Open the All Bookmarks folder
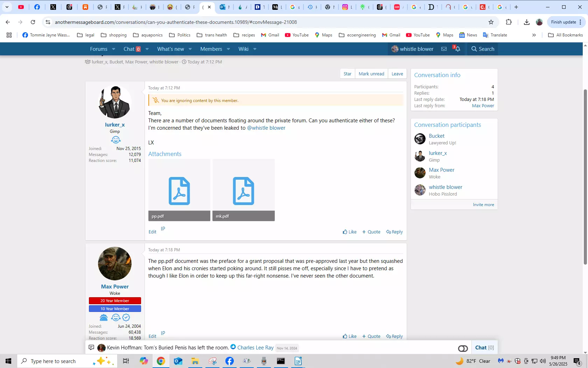588x368 pixels. pyautogui.click(x=565, y=35)
